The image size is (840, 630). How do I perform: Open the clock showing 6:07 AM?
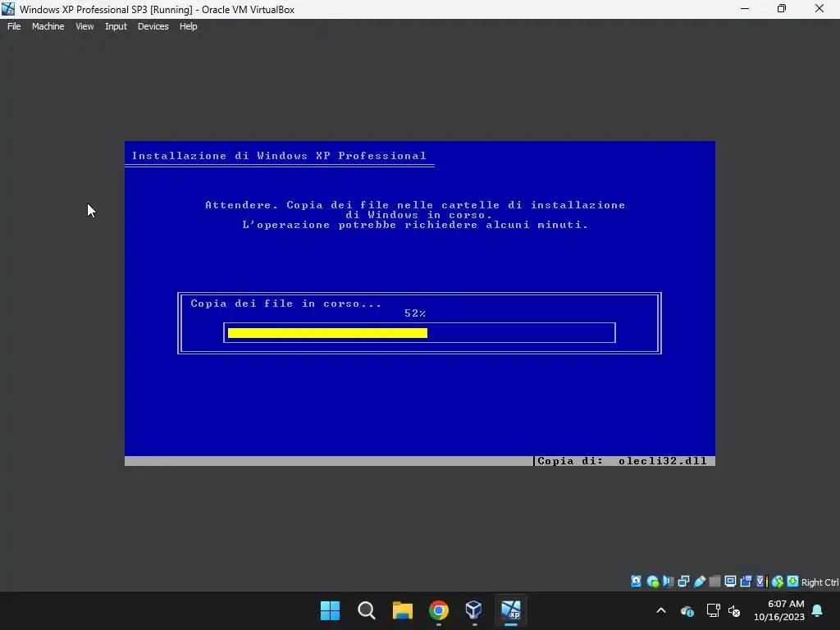coord(779,610)
